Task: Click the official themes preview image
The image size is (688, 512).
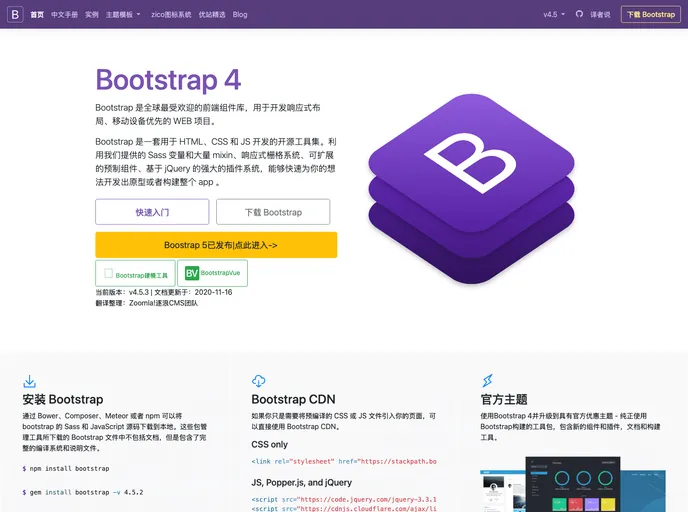Action: pyautogui.click(x=573, y=484)
